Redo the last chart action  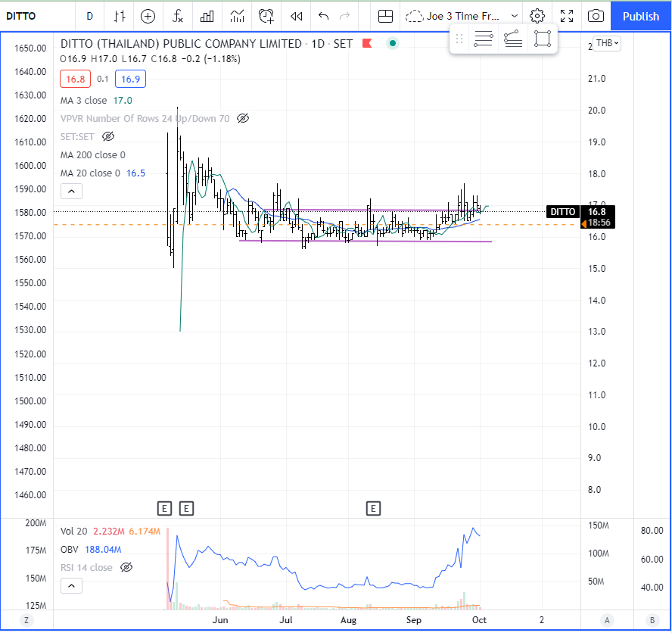(x=344, y=17)
